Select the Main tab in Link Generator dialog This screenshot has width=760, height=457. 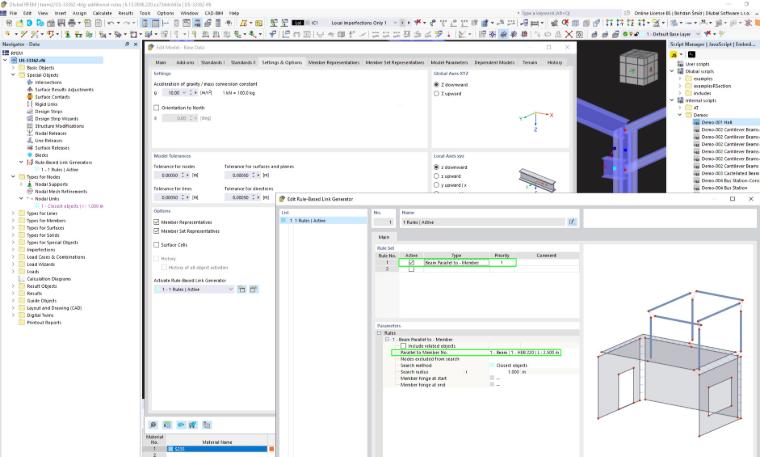[x=384, y=237]
